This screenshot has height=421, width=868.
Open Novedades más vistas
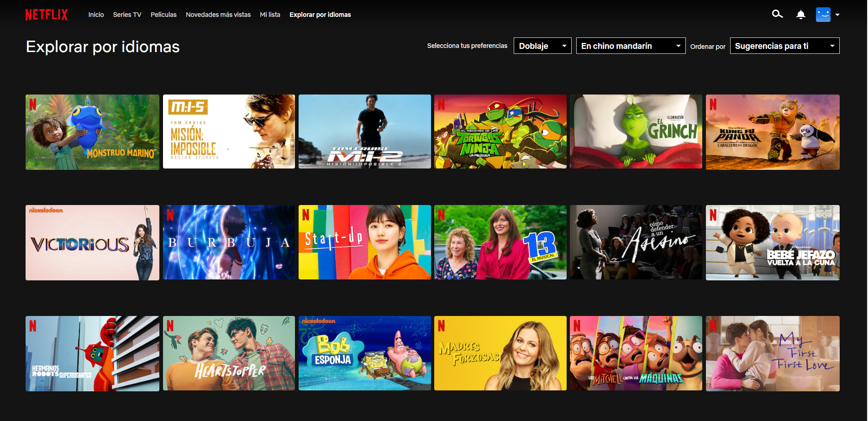tap(218, 15)
